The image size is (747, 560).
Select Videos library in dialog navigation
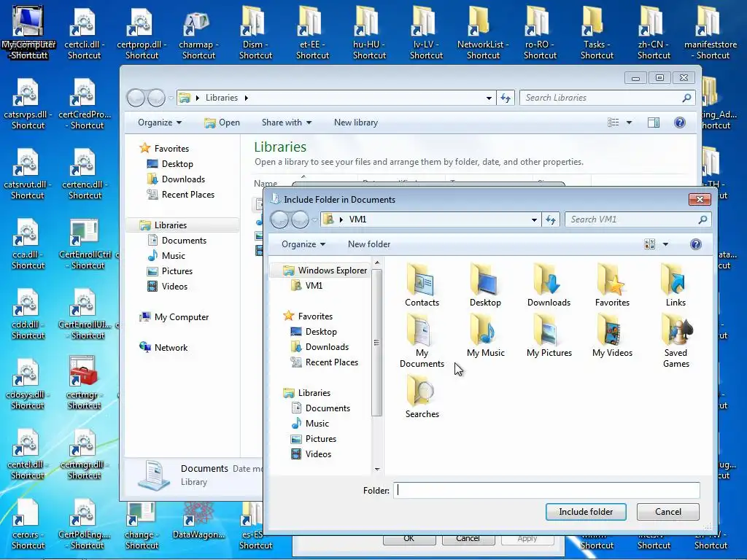[x=311, y=454]
